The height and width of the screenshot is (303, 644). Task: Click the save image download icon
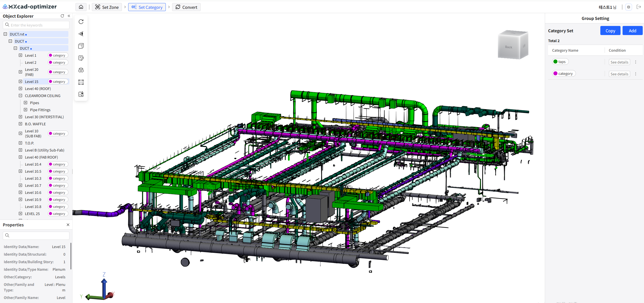pyautogui.click(x=81, y=94)
